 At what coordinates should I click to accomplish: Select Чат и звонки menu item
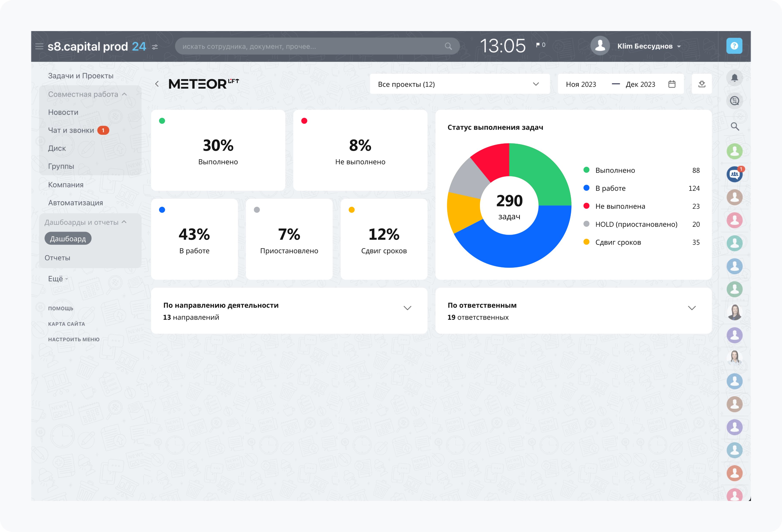(x=71, y=130)
